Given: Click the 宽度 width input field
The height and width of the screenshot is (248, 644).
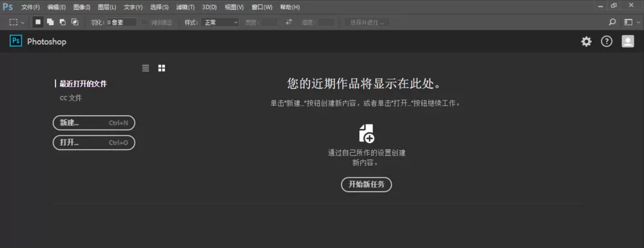Looking at the screenshot, I should click(269, 23).
